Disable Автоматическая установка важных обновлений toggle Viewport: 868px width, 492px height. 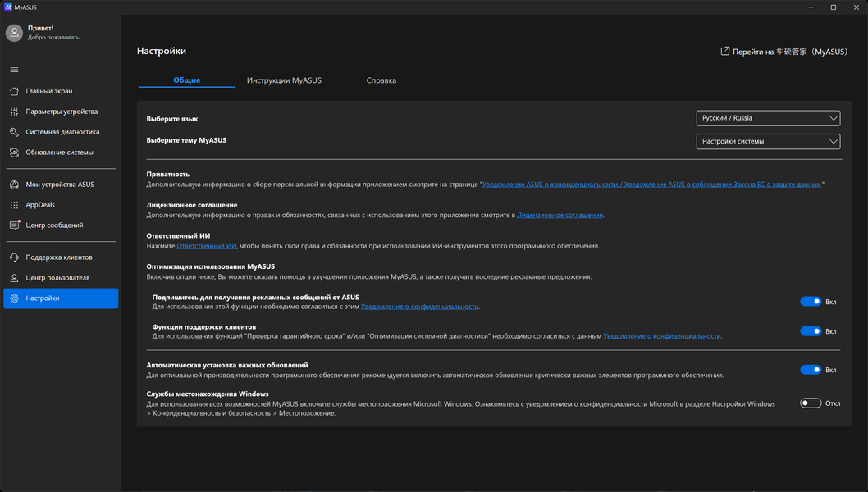pyautogui.click(x=811, y=370)
